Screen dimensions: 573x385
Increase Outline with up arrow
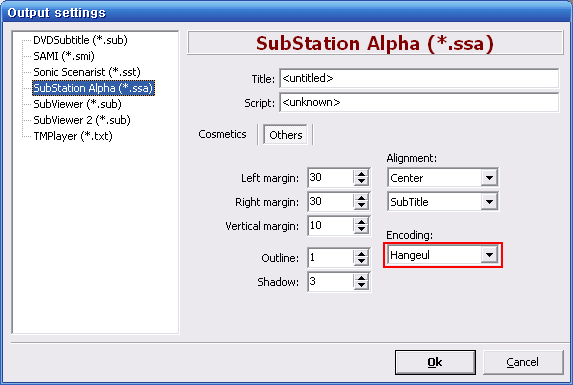(x=361, y=254)
